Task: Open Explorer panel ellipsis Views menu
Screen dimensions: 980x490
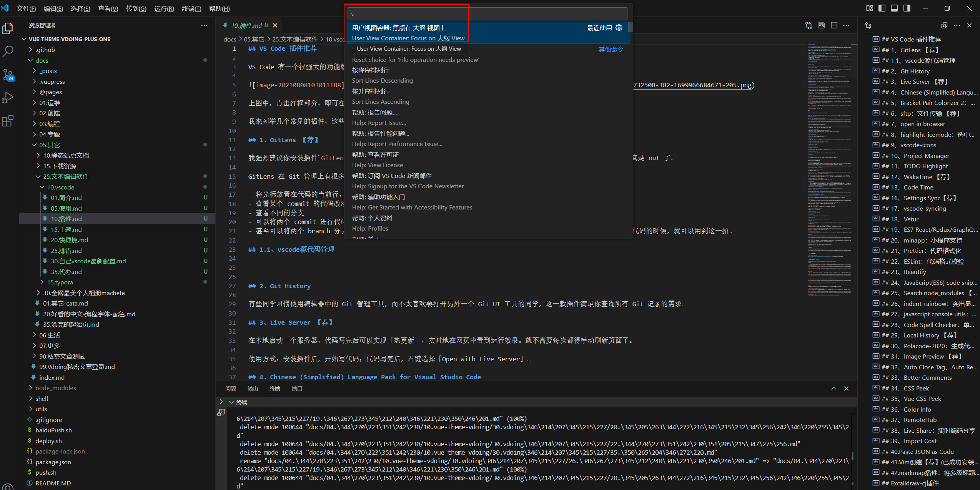Action: 204,25
